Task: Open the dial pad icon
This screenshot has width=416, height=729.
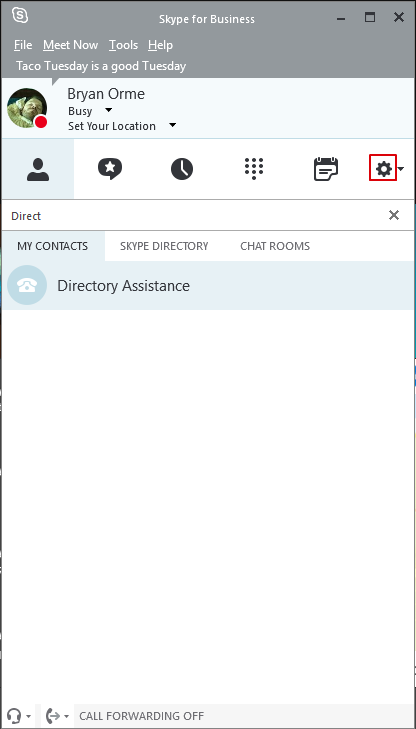Action: (254, 169)
